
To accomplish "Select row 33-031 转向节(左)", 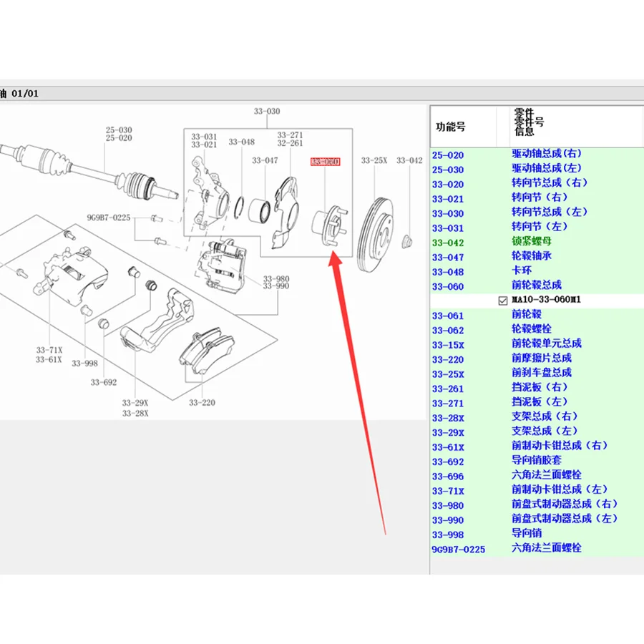I will [537, 228].
